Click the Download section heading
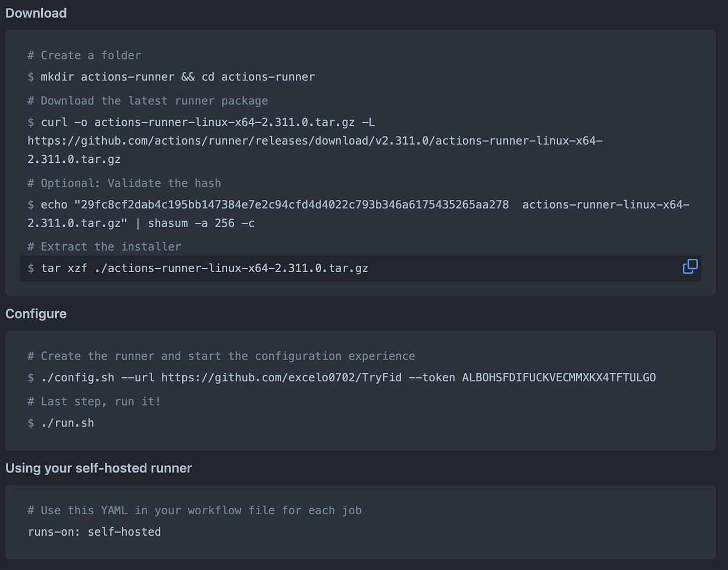728x570 pixels. tap(36, 13)
